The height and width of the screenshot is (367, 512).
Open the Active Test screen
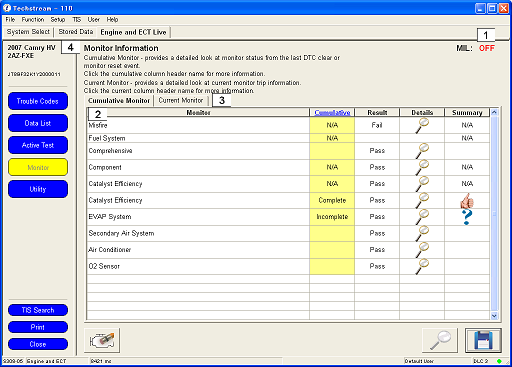pos(38,145)
